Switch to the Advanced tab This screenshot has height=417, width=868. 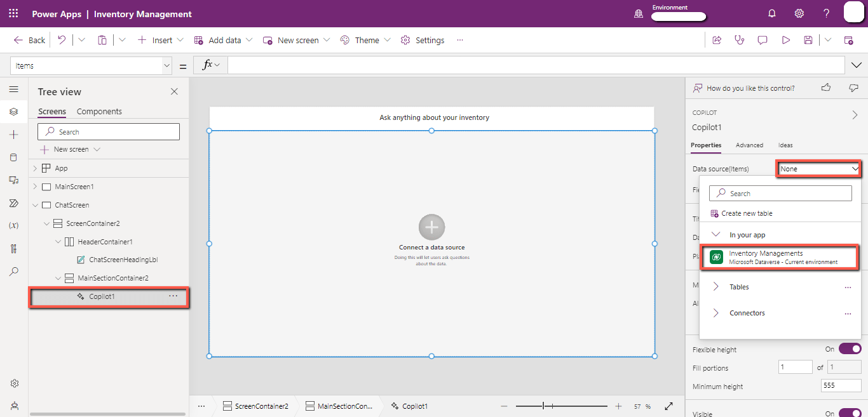pyautogui.click(x=749, y=145)
